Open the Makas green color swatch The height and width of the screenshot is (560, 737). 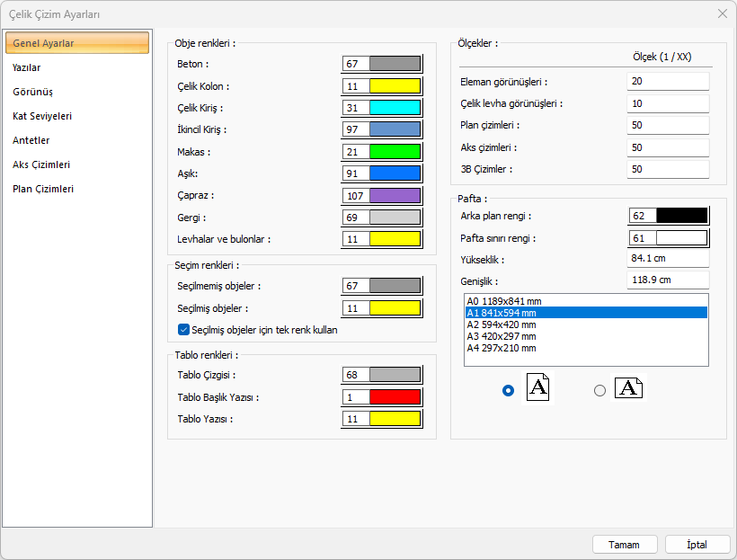pyautogui.click(x=395, y=152)
